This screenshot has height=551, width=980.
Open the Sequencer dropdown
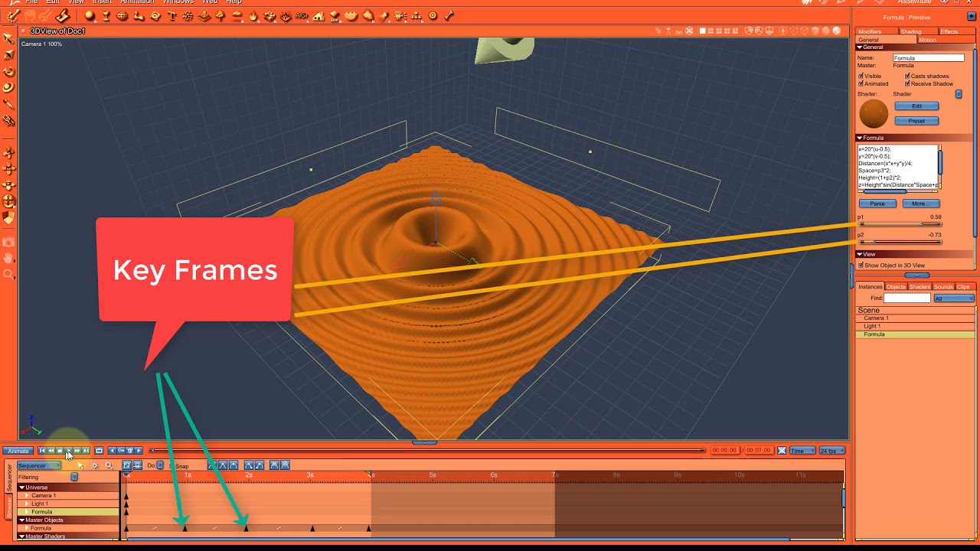click(38, 465)
